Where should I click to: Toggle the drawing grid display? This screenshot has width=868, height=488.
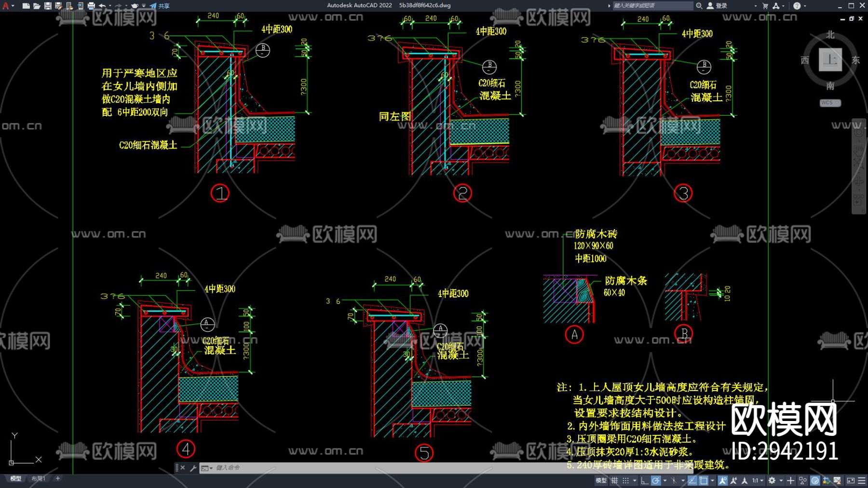[615, 480]
